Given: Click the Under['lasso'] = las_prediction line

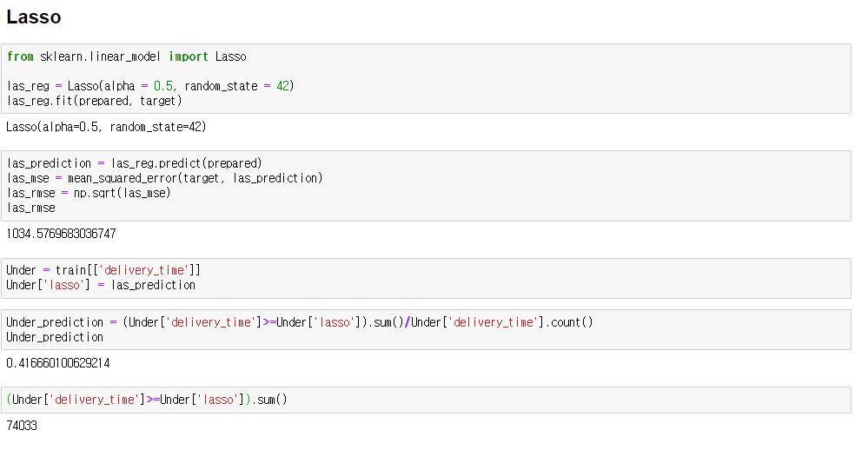Looking at the screenshot, I should (x=101, y=285).
